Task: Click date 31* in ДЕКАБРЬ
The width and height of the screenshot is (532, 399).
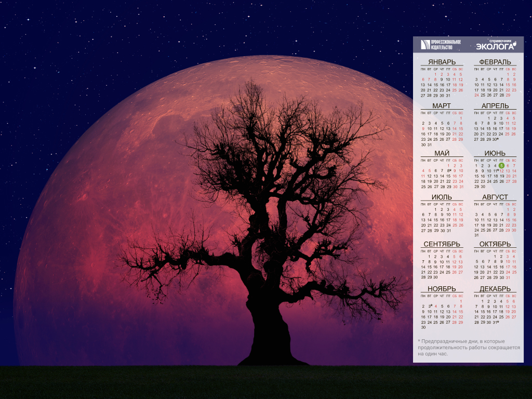Action: click(x=496, y=322)
